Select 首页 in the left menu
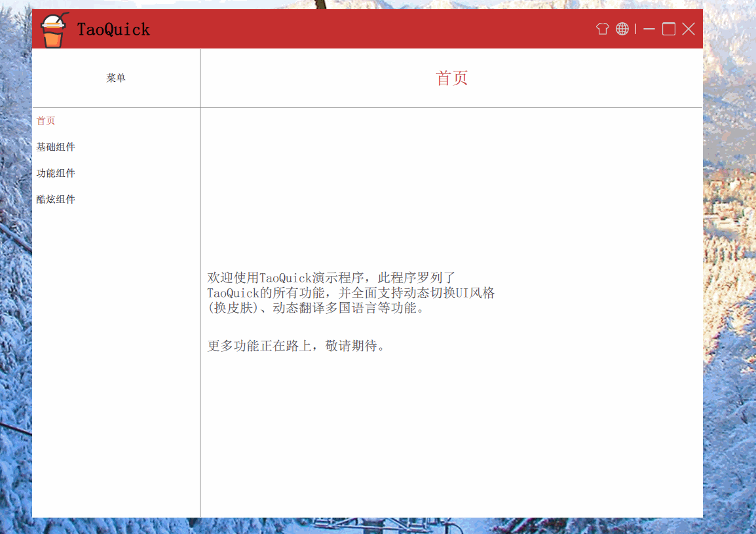Viewport: 756px width, 534px height. [46, 121]
